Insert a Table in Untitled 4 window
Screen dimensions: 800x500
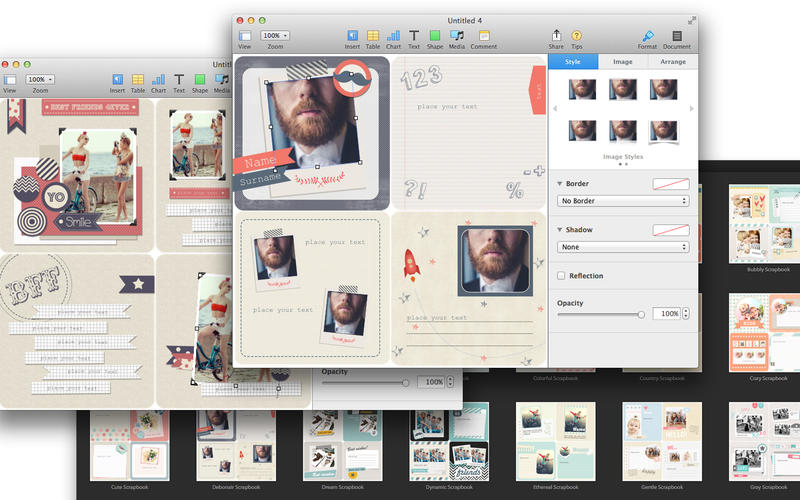pos(373,35)
